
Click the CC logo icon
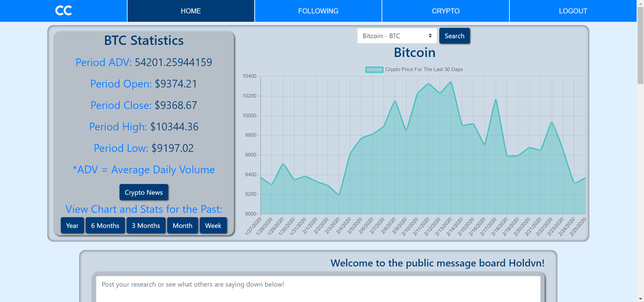coord(63,11)
